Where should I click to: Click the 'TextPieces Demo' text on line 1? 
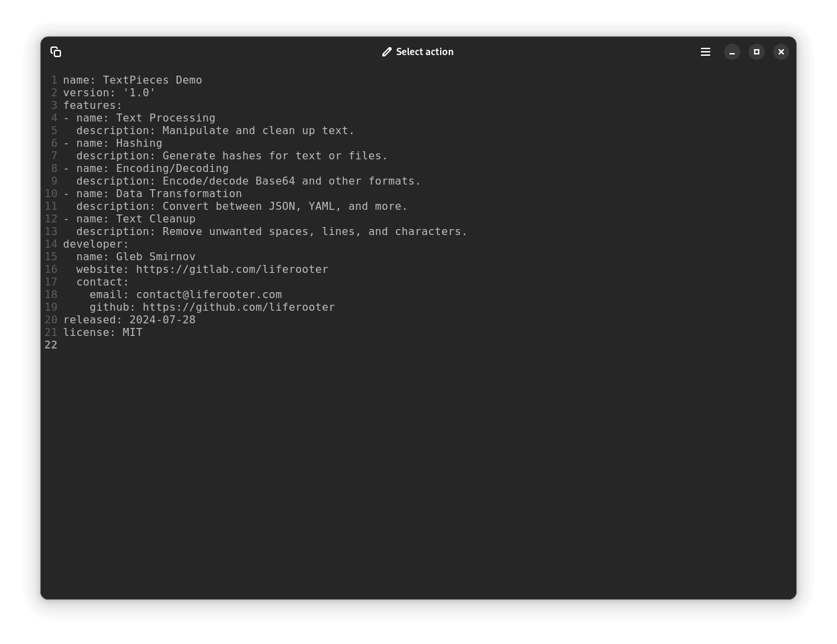tap(152, 80)
